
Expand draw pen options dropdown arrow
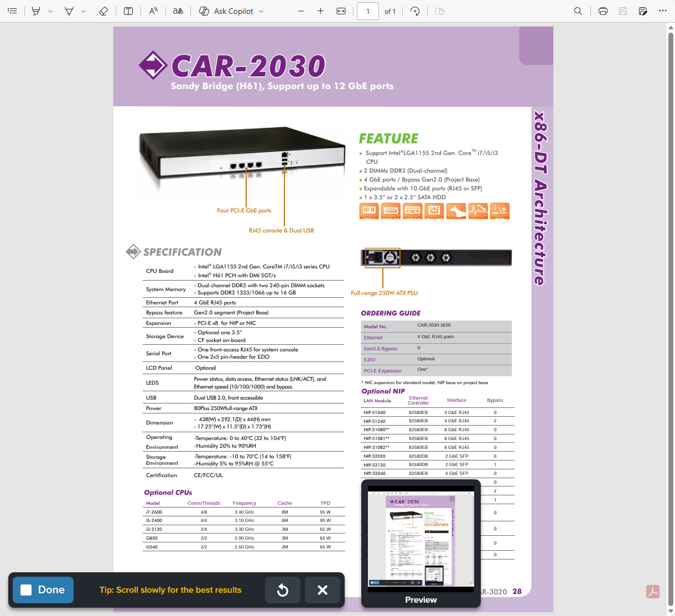click(84, 11)
